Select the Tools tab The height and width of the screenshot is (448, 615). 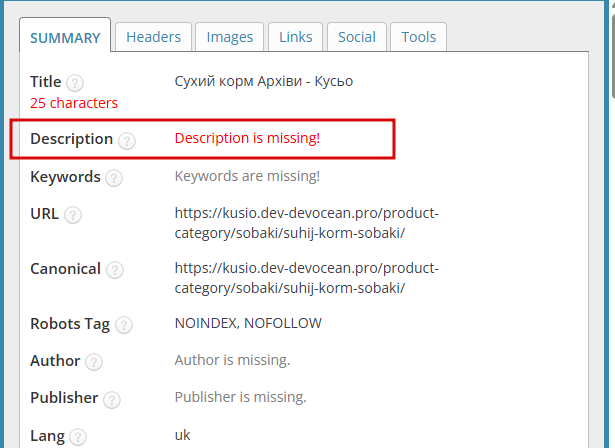(x=419, y=37)
